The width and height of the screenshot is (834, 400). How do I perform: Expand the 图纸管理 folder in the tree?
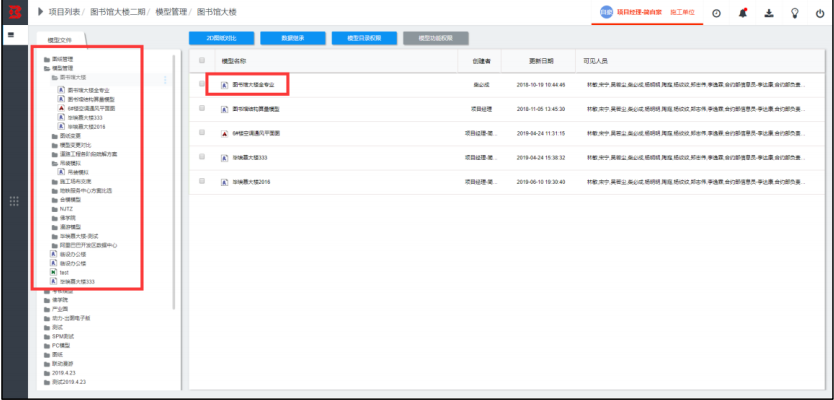47,60
